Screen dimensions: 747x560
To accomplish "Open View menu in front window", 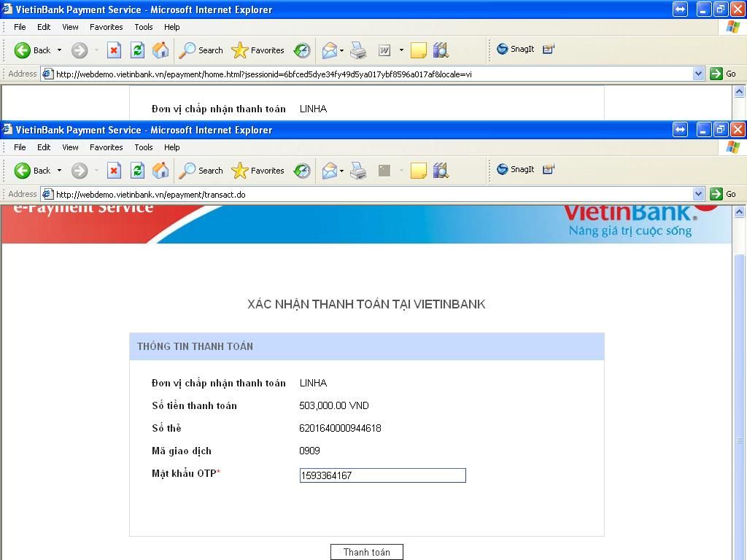I will pyautogui.click(x=70, y=147).
